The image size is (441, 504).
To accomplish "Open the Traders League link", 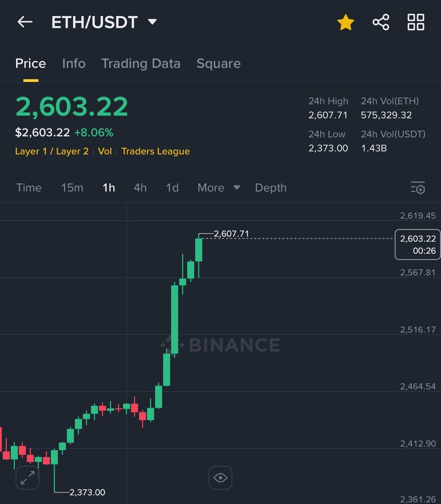I will (155, 151).
